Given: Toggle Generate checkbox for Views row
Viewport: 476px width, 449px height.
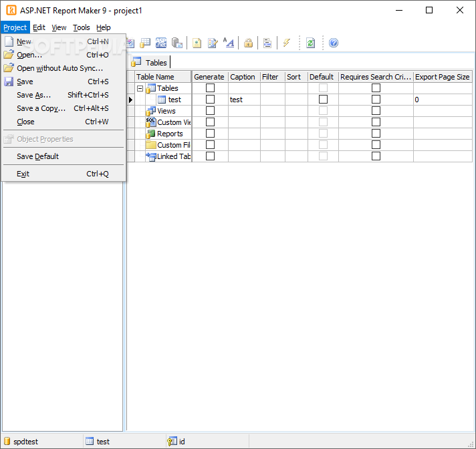Looking at the screenshot, I should (210, 111).
